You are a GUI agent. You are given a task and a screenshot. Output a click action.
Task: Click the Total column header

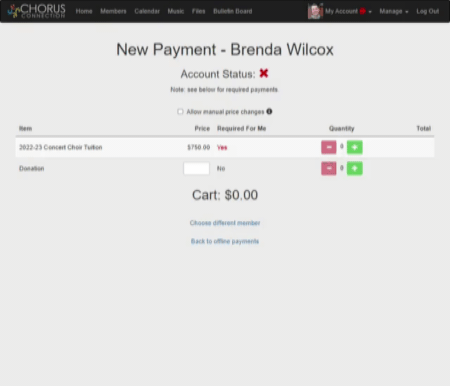[424, 128]
